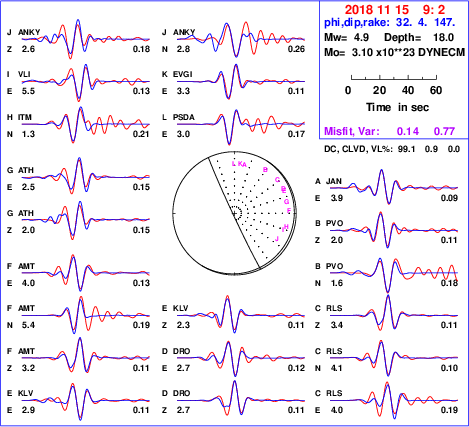Image resolution: width=469 pixels, height=427 pixels.
Task: Select the EVGI E waveform trace
Action: point(241,81)
